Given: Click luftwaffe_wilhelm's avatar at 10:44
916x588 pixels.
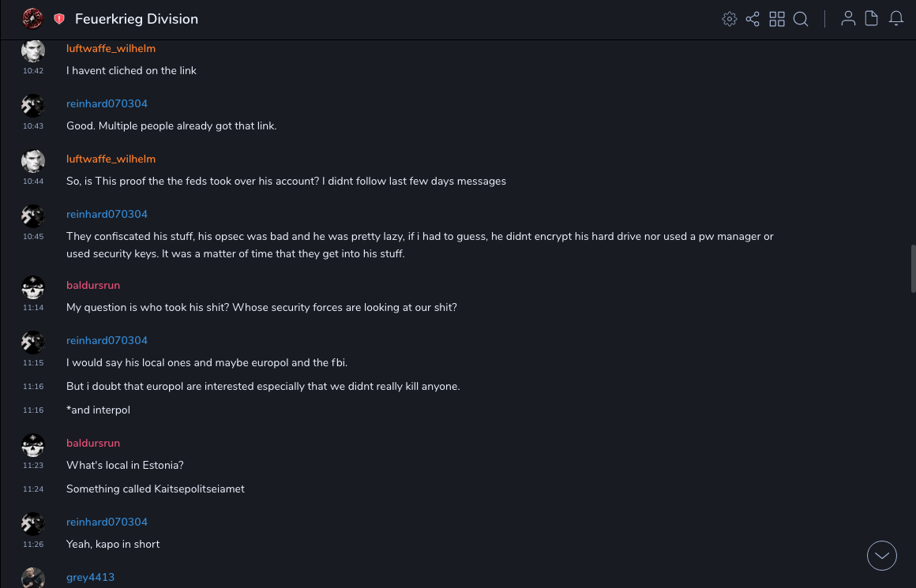Looking at the screenshot, I should tap(33, 161).
